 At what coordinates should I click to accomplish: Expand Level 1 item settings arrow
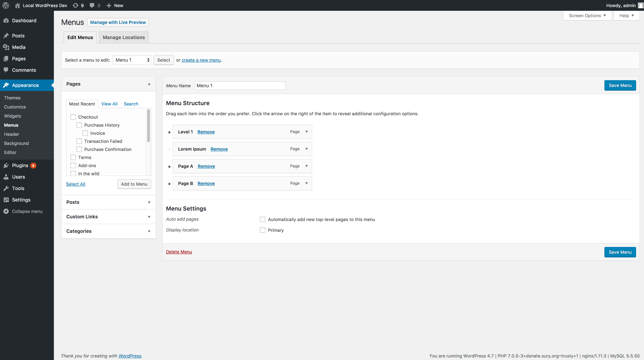[x=306, y=132]
